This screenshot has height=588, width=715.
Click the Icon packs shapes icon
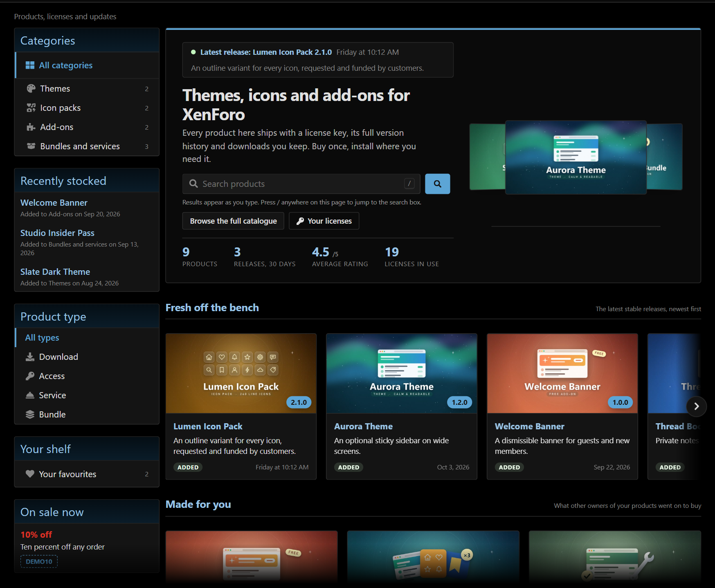pos(31,108)
